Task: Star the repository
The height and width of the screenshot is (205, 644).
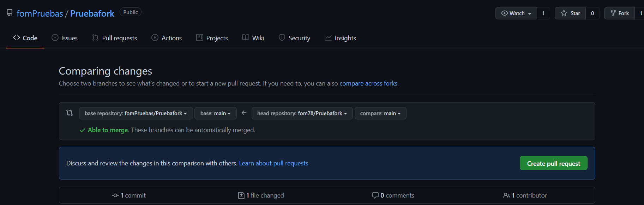Action: coord(570,13)
